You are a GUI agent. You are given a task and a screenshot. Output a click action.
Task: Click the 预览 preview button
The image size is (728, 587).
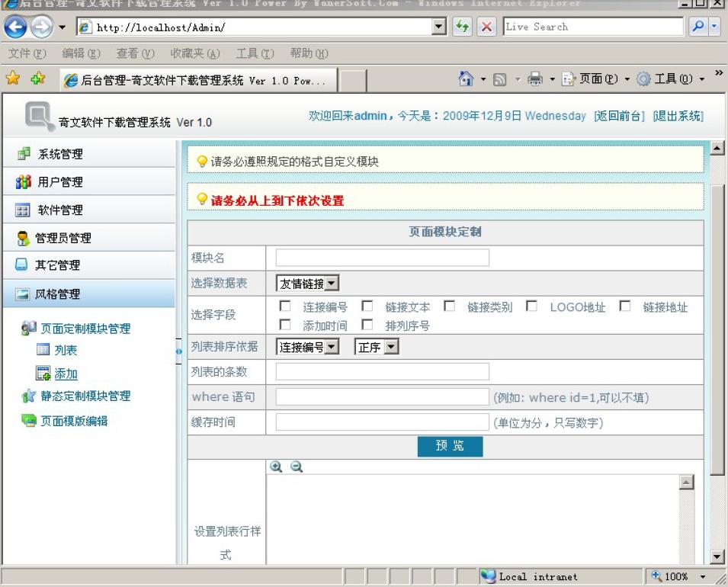click(450, 446)
